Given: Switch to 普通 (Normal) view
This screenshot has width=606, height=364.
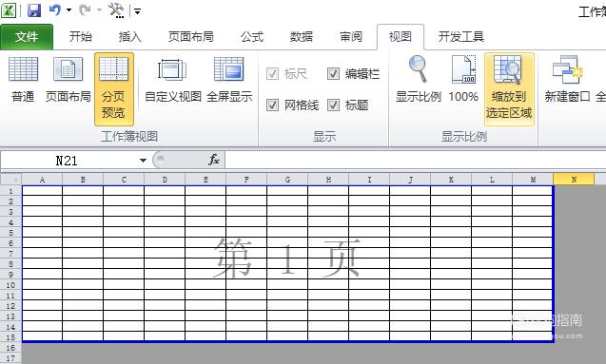Looking at the screenshot, I should [23, 80].
